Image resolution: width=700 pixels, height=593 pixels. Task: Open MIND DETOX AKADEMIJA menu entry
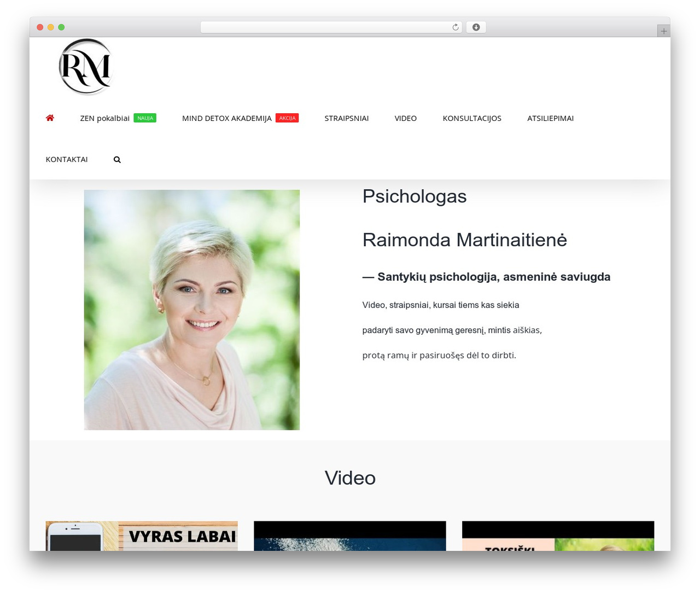click(226, 118)
